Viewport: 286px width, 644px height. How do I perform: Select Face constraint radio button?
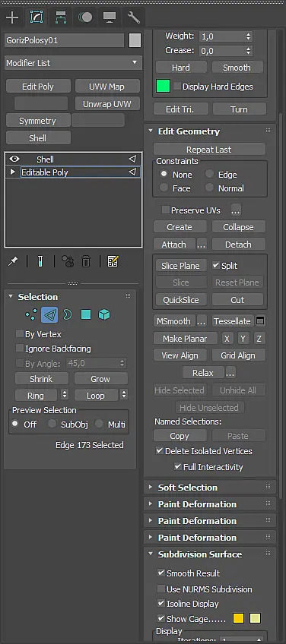click(164, 188)
